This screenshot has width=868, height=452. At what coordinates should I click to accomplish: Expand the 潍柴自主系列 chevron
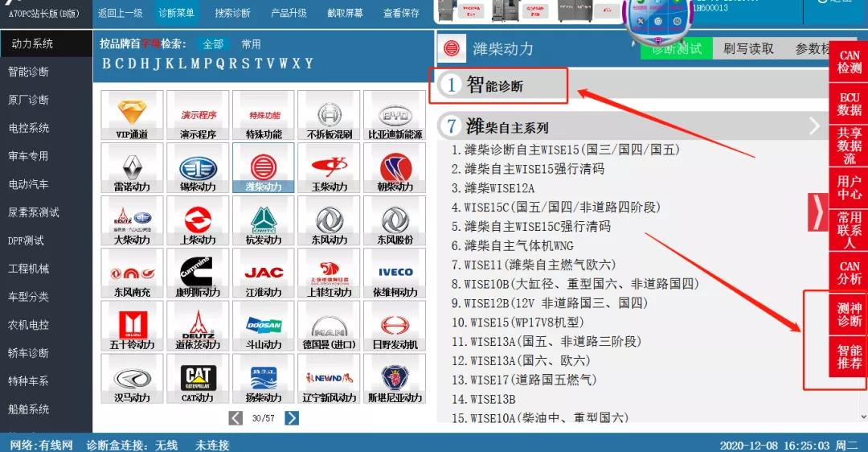814,126
